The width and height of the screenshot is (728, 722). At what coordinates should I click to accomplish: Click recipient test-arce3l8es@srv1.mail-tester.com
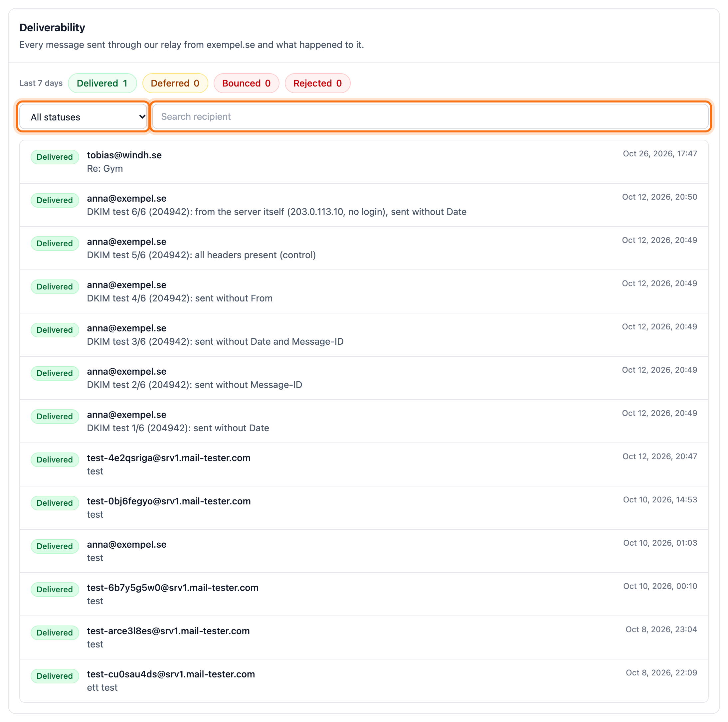[x=168, y=631]
